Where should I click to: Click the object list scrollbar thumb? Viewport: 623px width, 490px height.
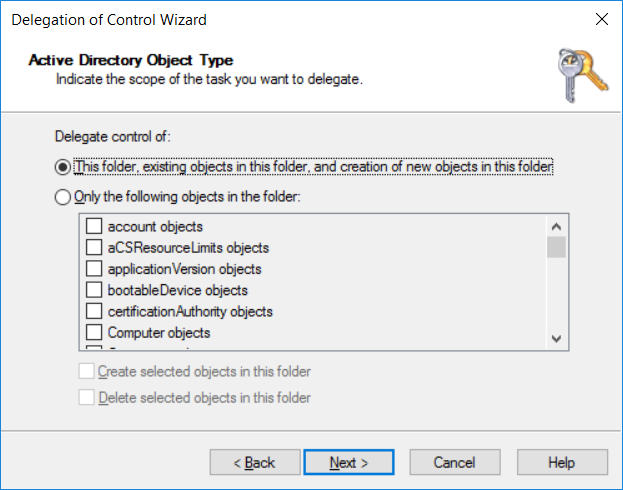pyautogui.click(x=556, y=247)
